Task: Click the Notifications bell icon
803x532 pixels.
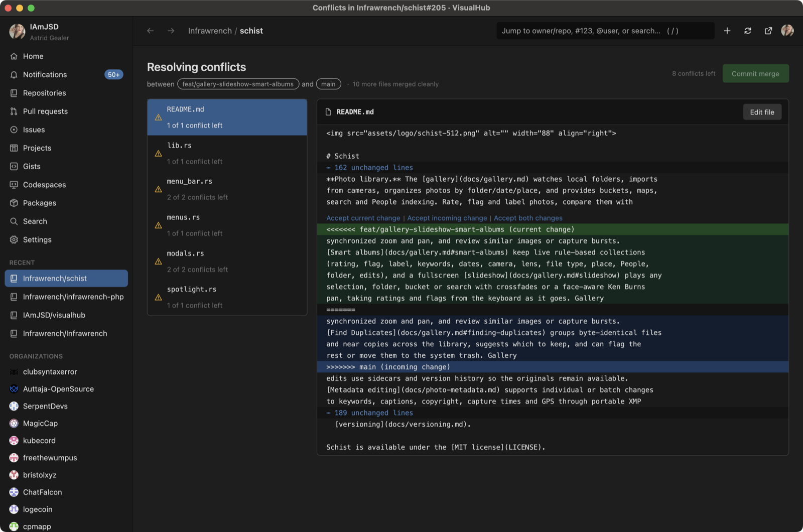Action: coord(14,74)
